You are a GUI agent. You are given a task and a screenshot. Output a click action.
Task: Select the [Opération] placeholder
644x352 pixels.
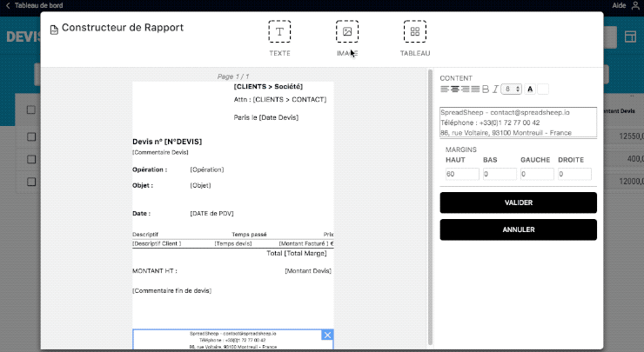(207, 169)
